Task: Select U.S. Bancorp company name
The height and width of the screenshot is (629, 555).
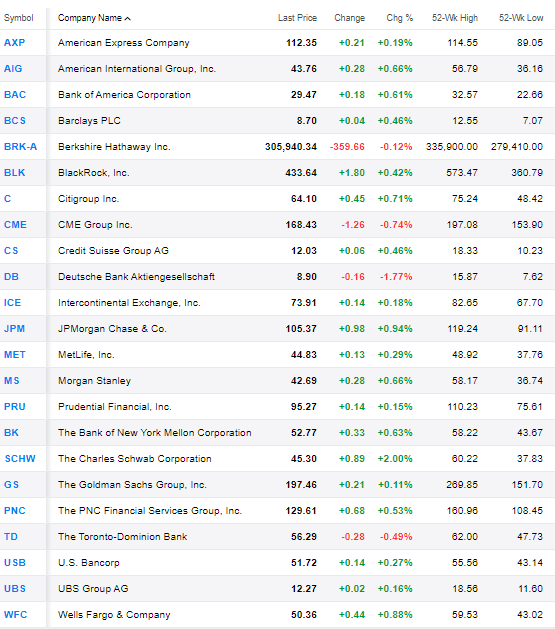Action: point(89,563)
